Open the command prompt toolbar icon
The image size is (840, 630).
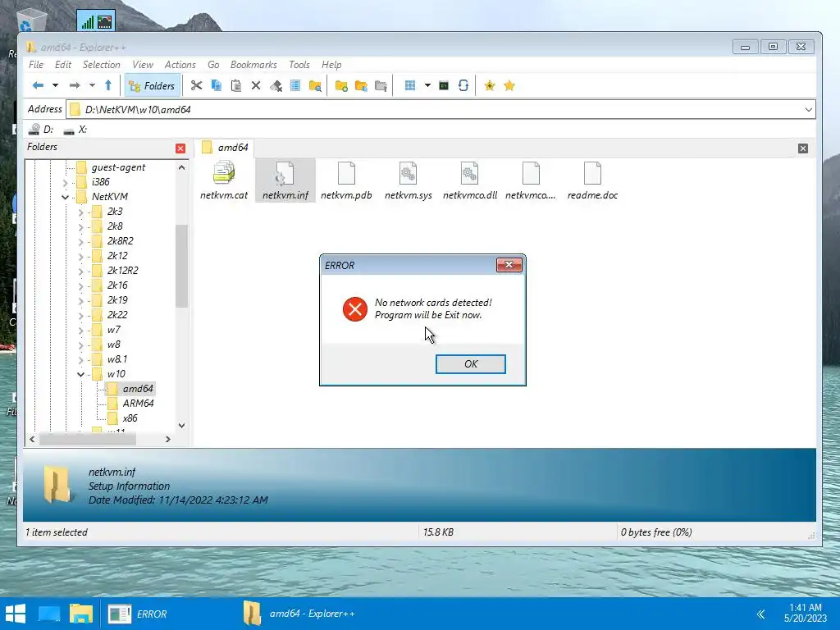point(444,85)
